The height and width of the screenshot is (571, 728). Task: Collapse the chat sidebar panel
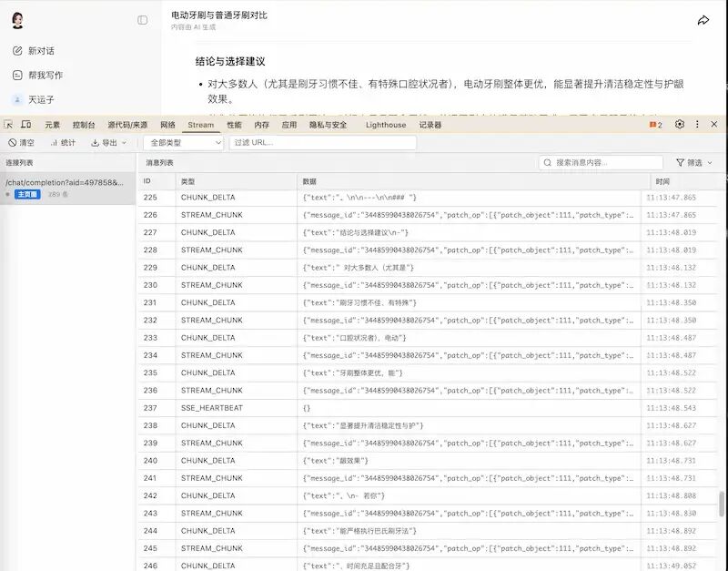[x=143, y=20]
